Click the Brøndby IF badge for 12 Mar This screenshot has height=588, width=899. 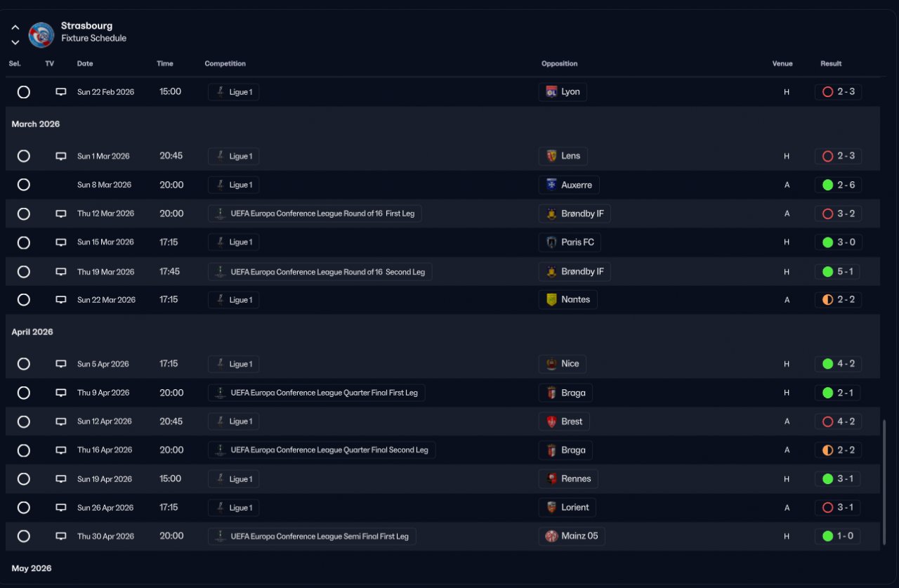click(x=551, y=214)
